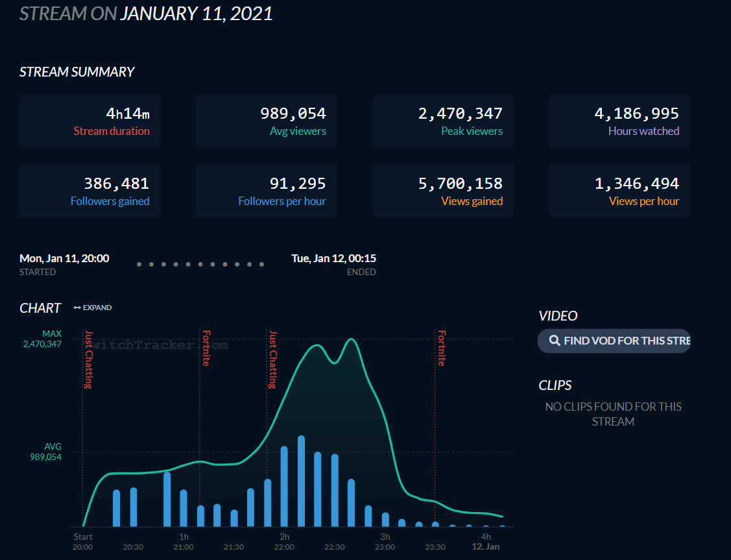Click the 3h 23:00 axis label
This screenshot has height=560, width=731.
(385, 542)
